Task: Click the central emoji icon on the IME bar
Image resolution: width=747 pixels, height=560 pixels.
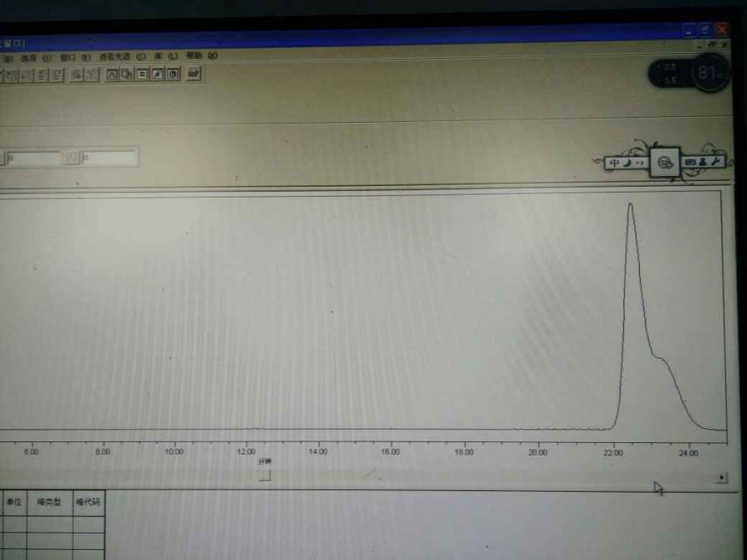Action: coord(665,163)
